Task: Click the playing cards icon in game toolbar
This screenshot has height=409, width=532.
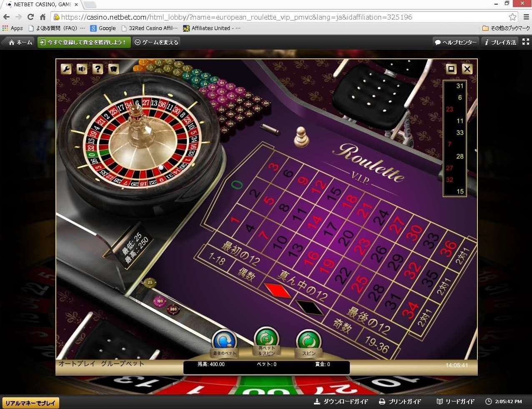Action: tap(113, 69)
